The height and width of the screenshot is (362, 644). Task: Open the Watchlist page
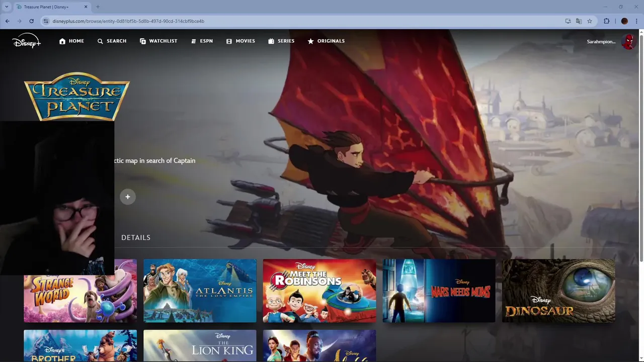(158, 41)
